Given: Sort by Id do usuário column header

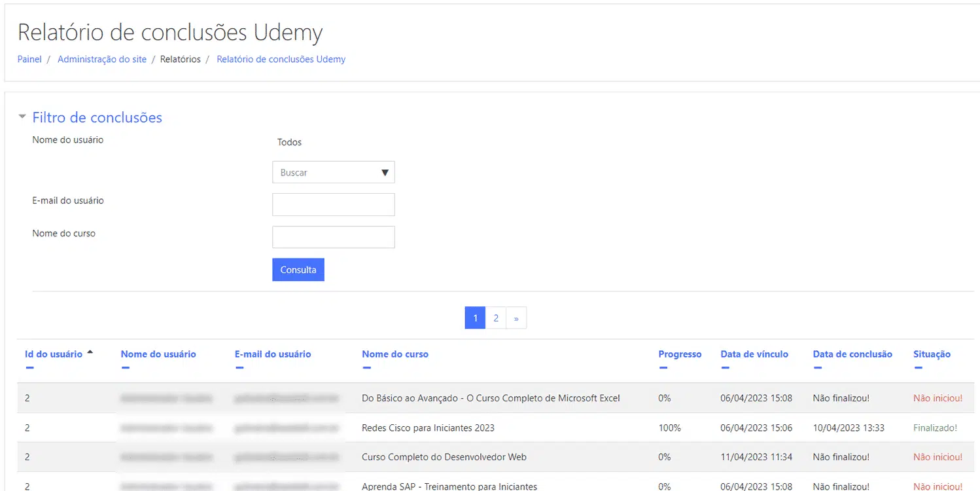Looking at the screenshot, I should point(54,354).
